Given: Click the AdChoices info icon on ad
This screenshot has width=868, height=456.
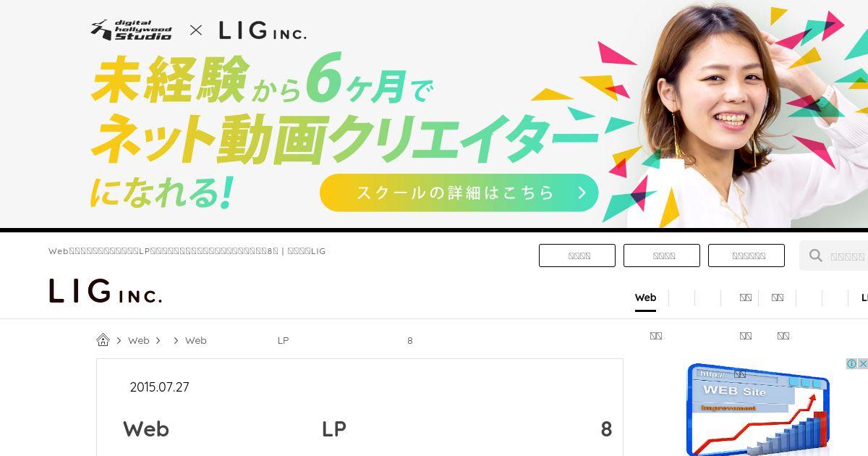Looking at the screenshot, I should tap(851, 364).
